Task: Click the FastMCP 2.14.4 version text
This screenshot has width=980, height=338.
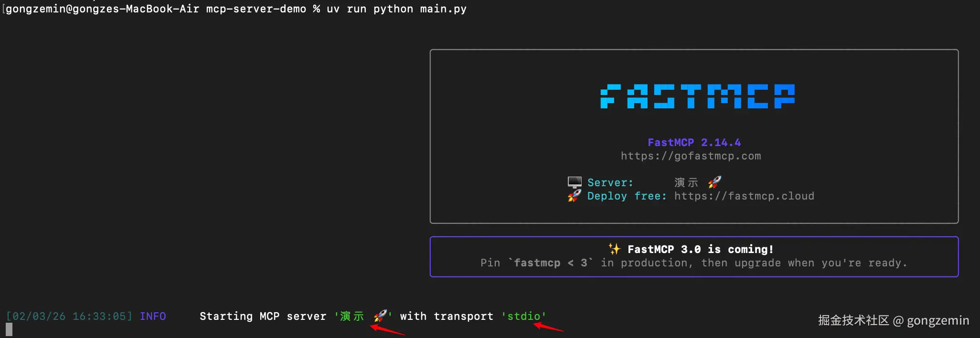Action: [x=694, y=142]
